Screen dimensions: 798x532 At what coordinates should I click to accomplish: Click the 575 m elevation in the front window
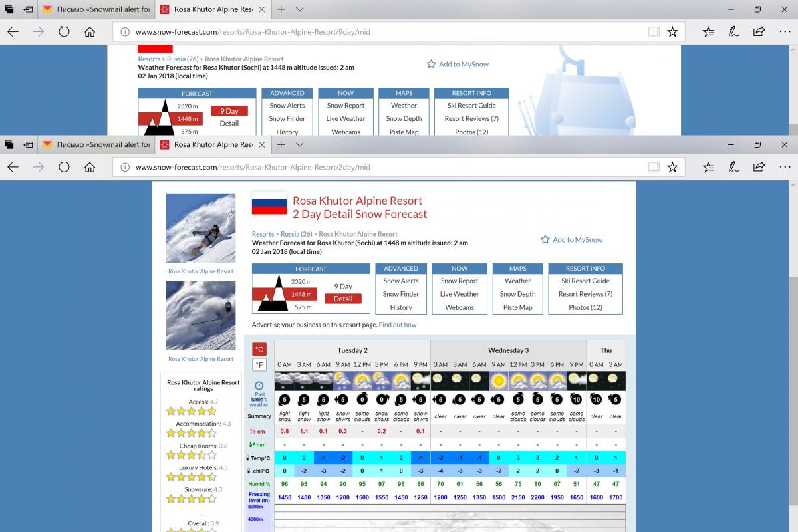[303, 307]
